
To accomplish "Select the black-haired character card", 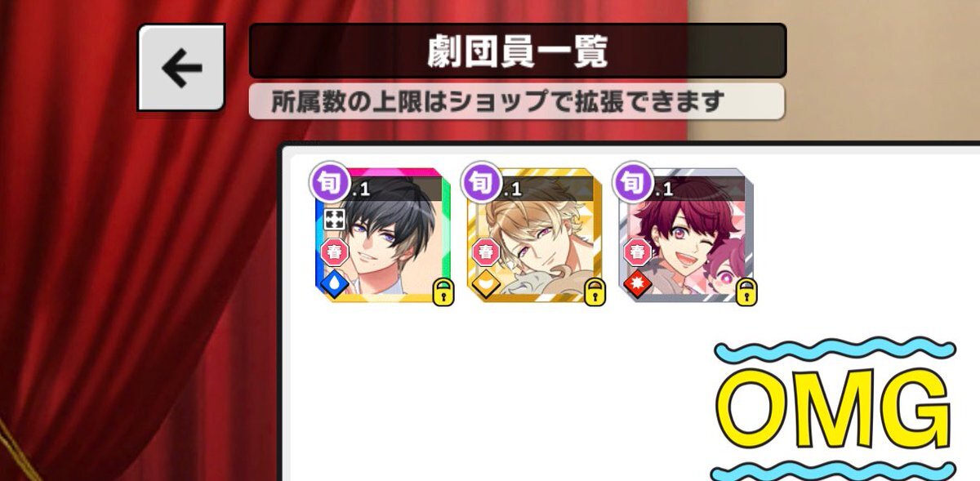I will pos(382,235).
